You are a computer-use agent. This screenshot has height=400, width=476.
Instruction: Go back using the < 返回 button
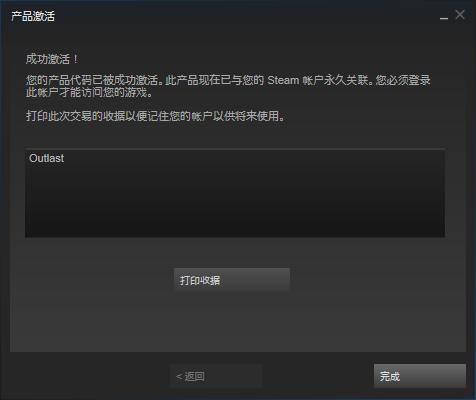point(216,376)
